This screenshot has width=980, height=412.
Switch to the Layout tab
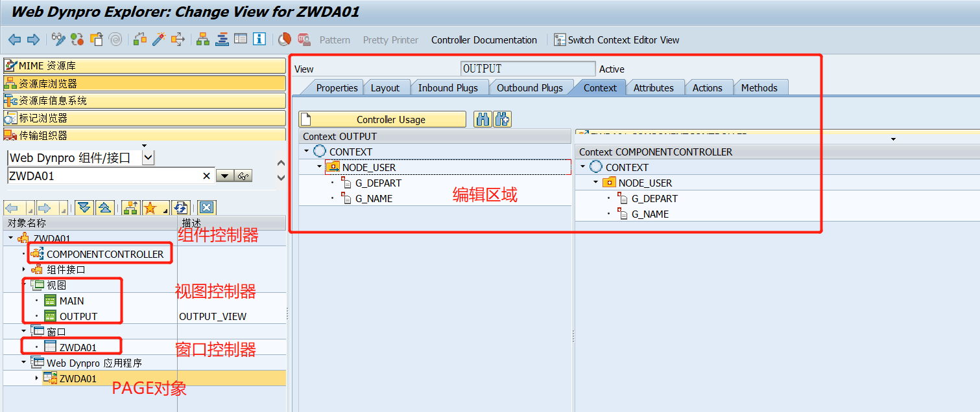[x=385, y=87]
